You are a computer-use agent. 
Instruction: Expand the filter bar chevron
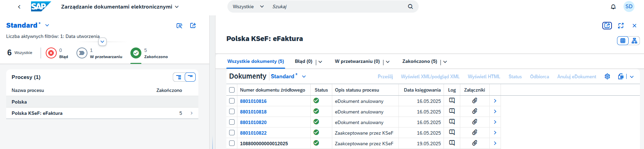102,42
